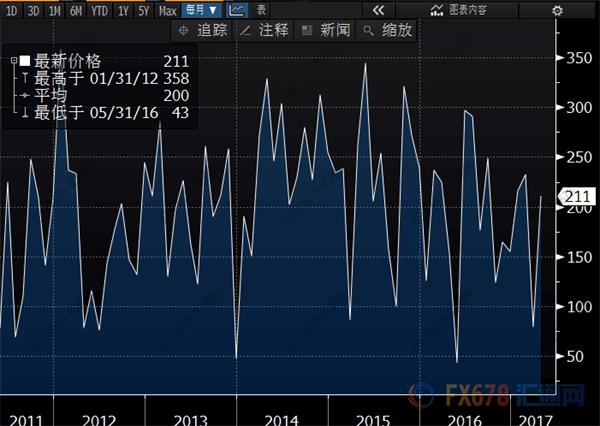
Task: Click the white 最新价格 color swatch
Action: [25, 61]
